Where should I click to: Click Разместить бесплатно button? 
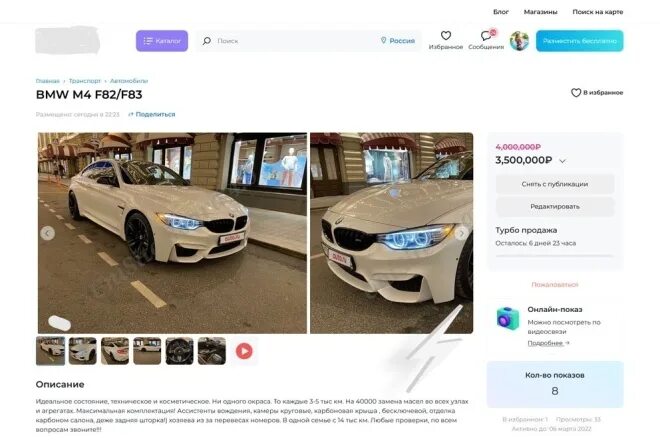[x=580, y=41]
